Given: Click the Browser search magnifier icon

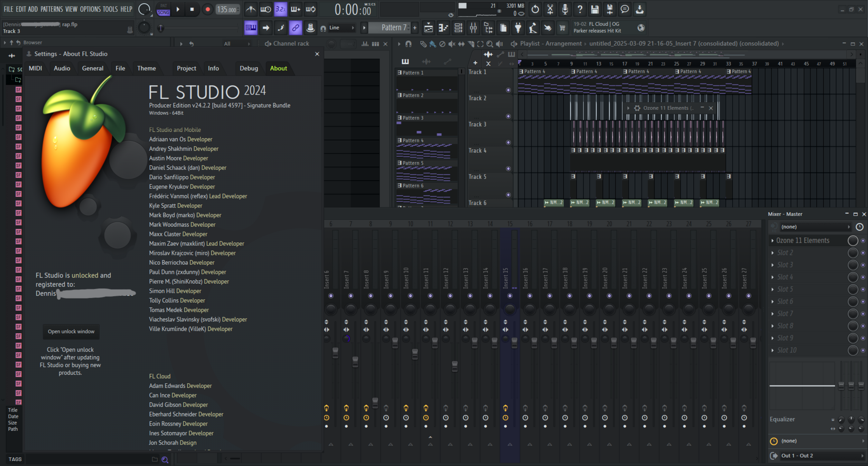Looking at the screenshot, I should pos(165,460).
